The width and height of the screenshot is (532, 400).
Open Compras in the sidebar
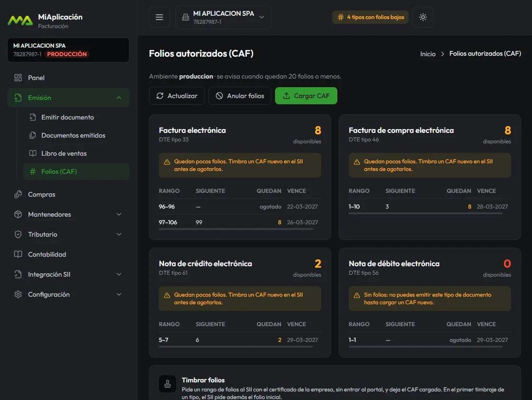[x=68, y=195]
